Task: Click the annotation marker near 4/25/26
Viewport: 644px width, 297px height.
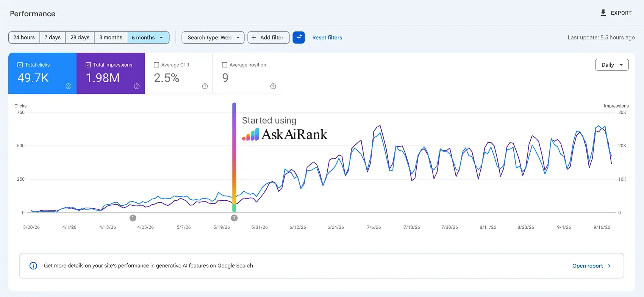Action: coord(133,218)
